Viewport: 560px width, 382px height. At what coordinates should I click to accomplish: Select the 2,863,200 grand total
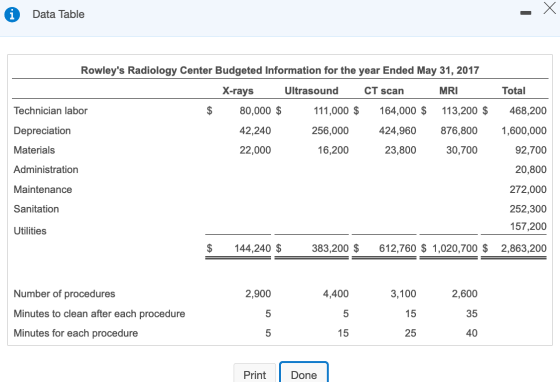(x=524, y=248)
